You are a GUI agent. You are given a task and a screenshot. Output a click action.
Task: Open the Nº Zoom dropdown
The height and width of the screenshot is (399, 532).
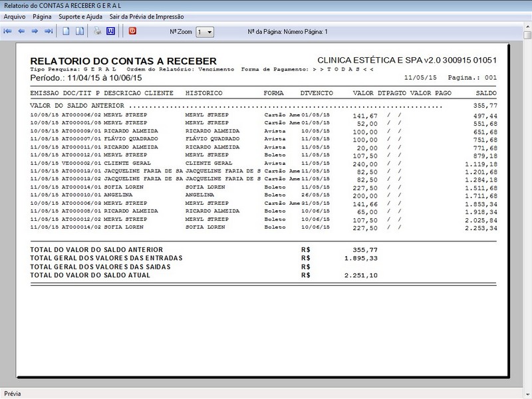coord(205,32)
